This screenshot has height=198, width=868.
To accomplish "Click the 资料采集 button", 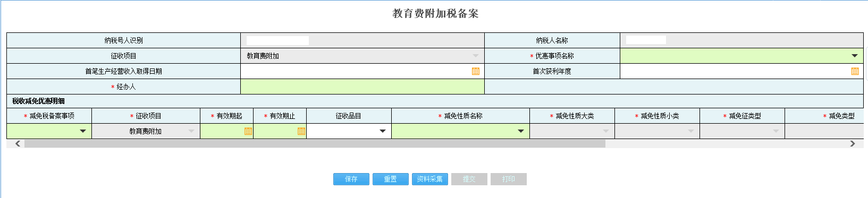I will (430, 179).
